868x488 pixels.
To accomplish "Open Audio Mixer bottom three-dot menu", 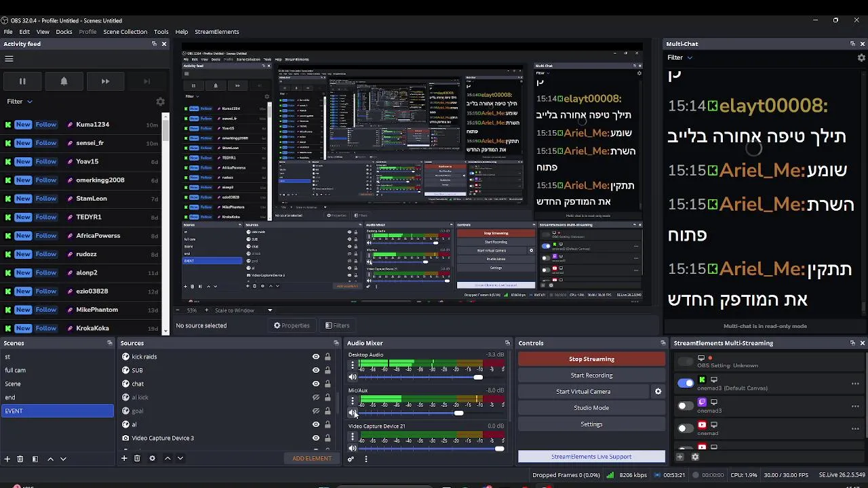I will (366, 459).
